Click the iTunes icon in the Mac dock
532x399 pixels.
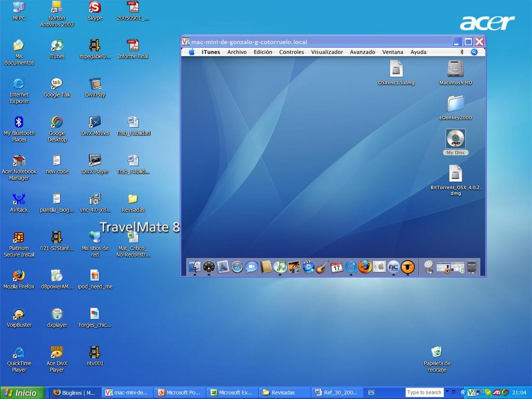point(280,267)
